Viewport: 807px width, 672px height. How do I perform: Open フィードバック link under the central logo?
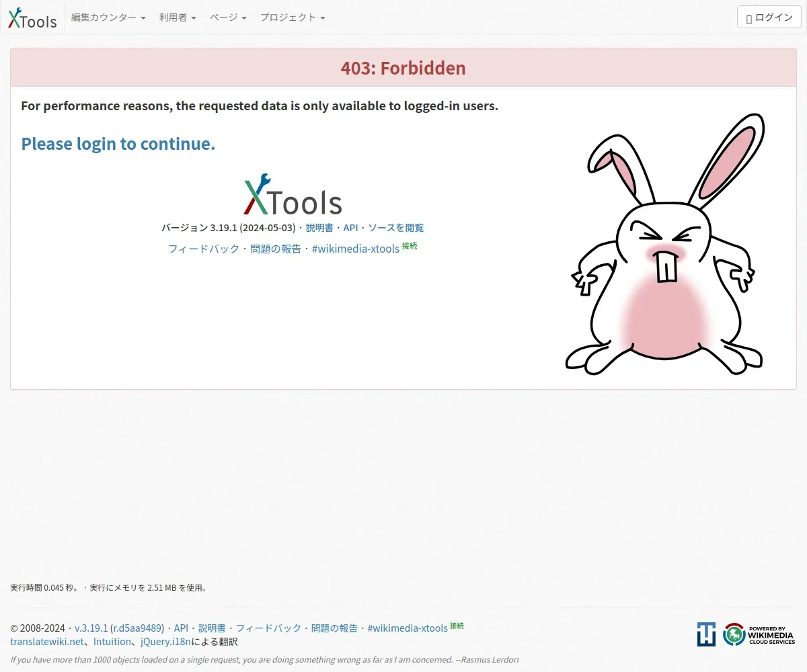204,249
